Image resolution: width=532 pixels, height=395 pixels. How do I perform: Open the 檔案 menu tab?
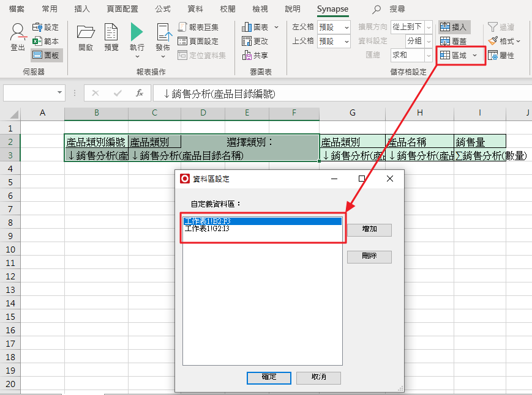coord(17,9)
